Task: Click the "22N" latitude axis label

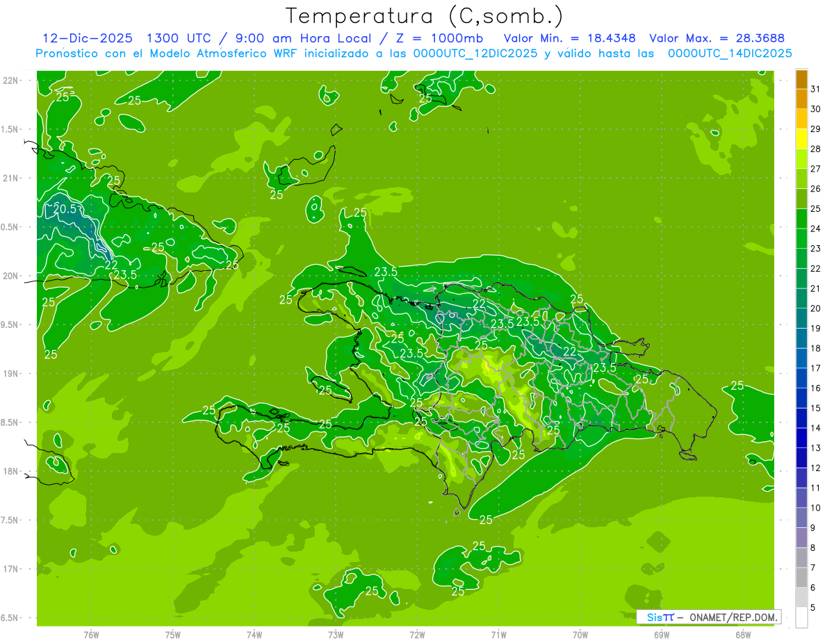Action: pyautogui.click(x=10, y=81)
